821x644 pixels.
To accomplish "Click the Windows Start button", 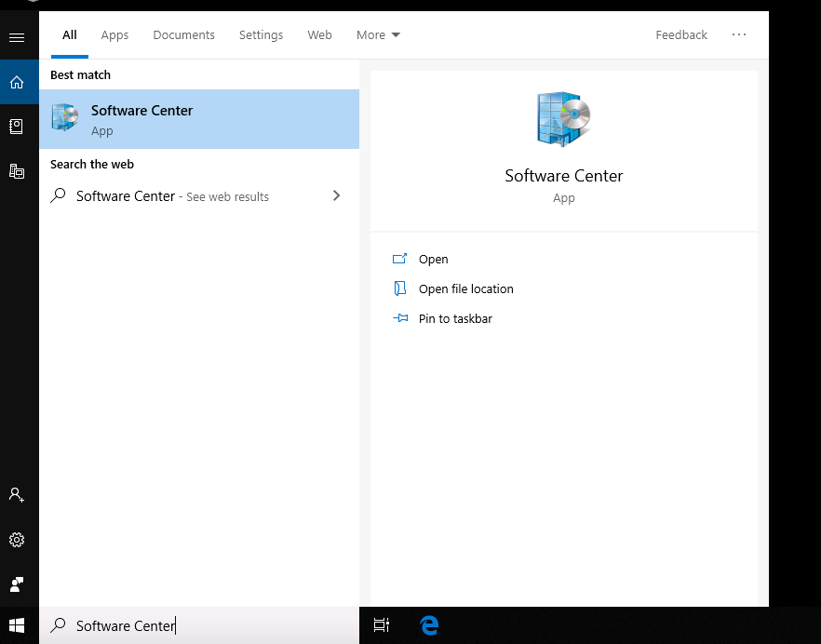I will click(17, 625).
